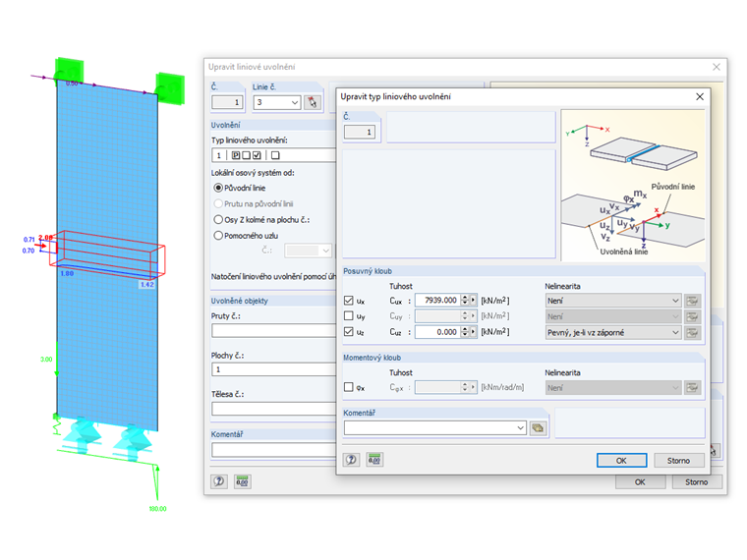The height and width of the screenshot is (560, 747).
Task: Click OK in Upravit liniové uvolnění window
Action: point(640,482)
